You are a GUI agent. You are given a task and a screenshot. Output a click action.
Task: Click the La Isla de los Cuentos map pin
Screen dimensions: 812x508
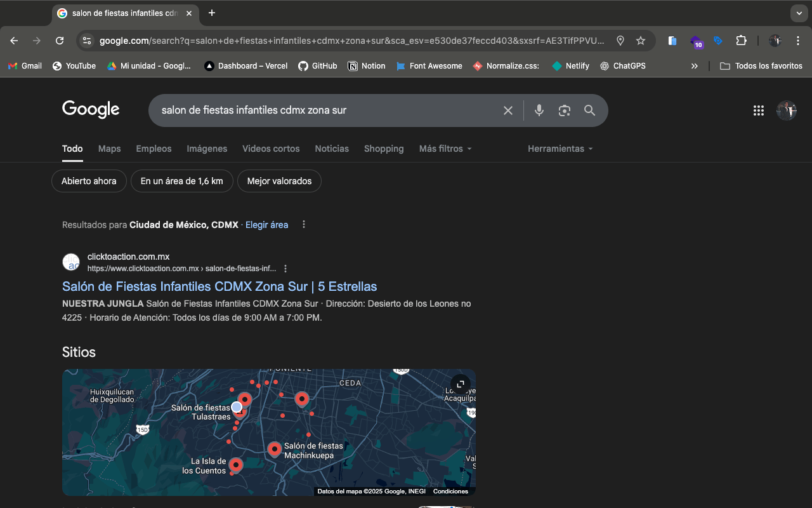pyautogui.click(x=236, y=465)
